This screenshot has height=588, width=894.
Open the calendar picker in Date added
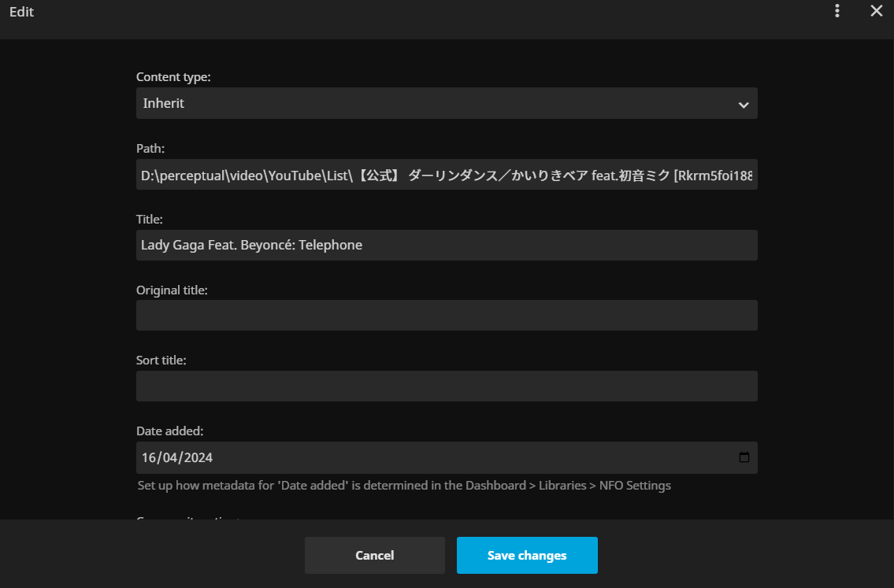(744, 457)
